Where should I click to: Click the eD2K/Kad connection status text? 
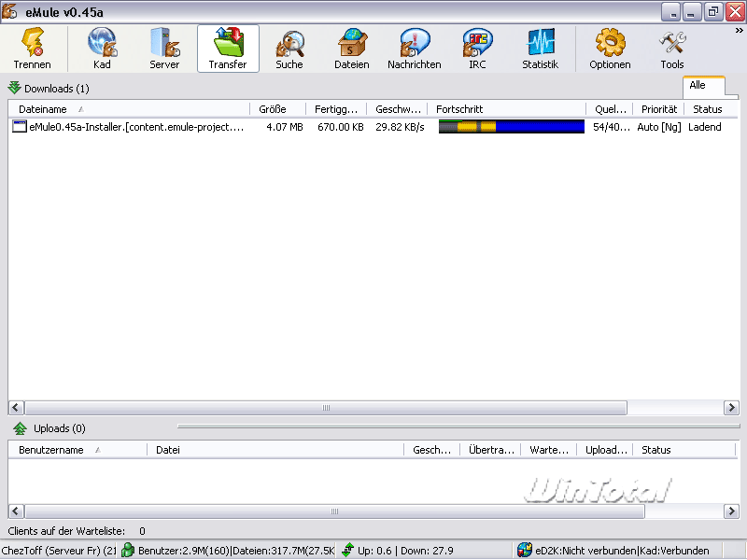click(x=622, y=551)
